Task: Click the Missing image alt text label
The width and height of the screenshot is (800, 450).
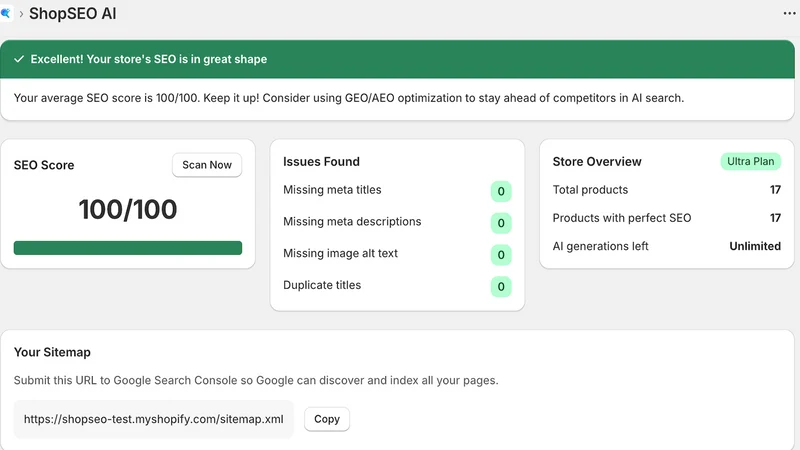Action: tap(340, 253)
